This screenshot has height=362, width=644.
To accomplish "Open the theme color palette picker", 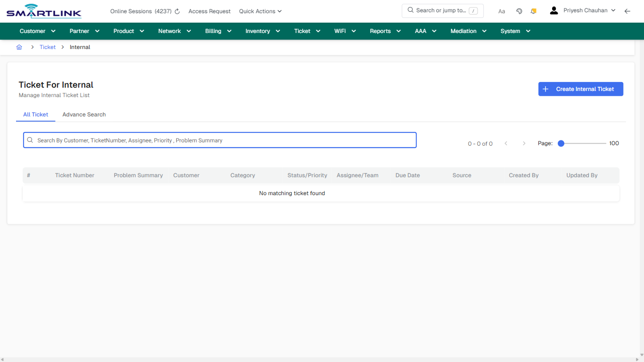I will point(519,11).
